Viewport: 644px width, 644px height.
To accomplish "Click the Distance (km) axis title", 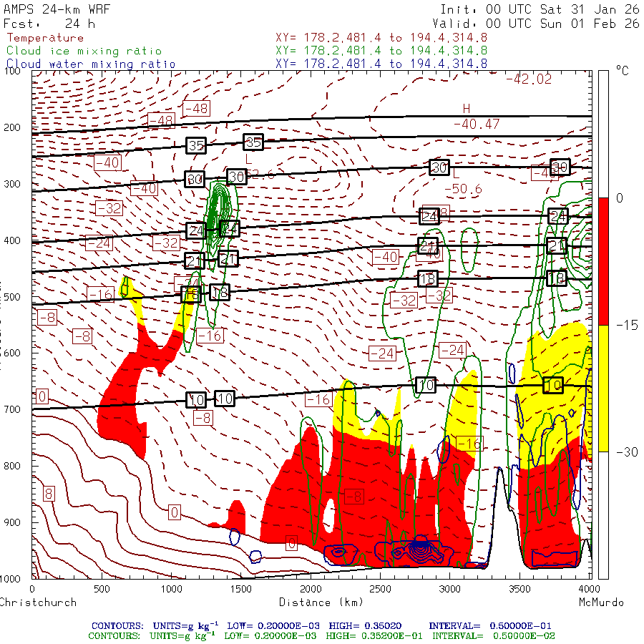I will pyautogui.click(x=312, y=602).
